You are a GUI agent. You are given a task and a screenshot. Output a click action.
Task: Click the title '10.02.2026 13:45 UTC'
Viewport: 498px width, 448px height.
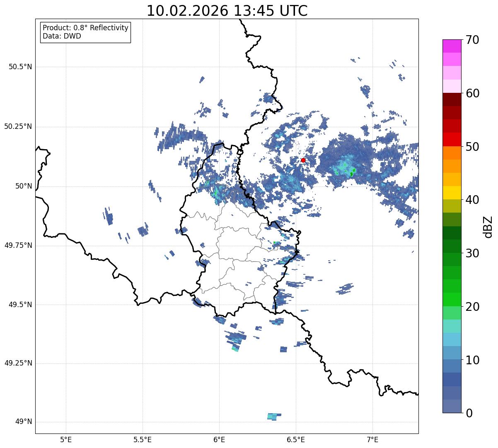(x=227, y=11)
